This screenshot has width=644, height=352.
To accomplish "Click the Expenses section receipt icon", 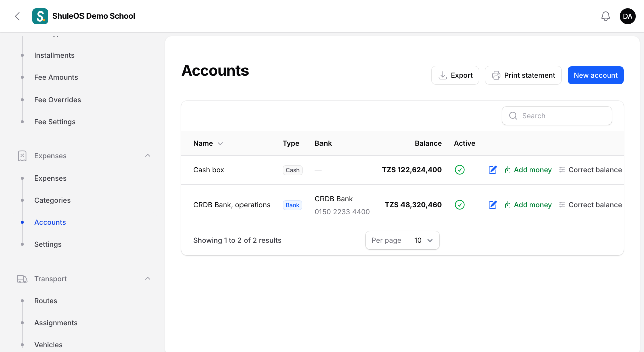I will [22, 156].
